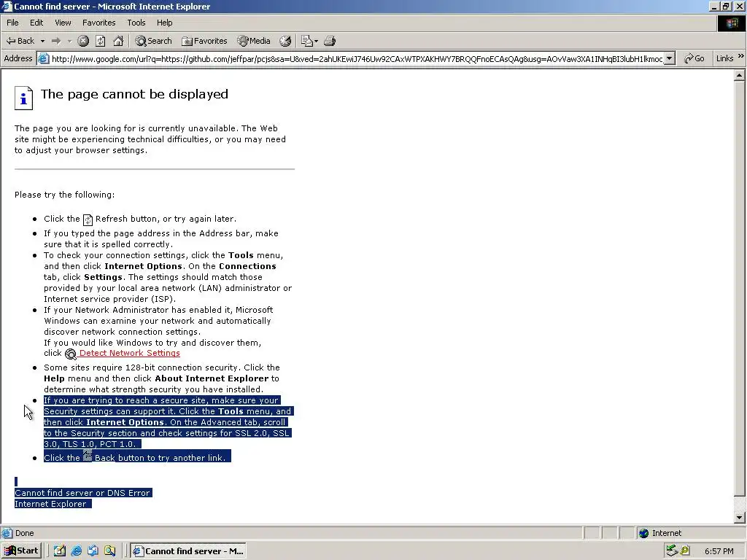Viewport: 747px width, 560px height.
Task: Open the View menu
Action: pos(63,23)
